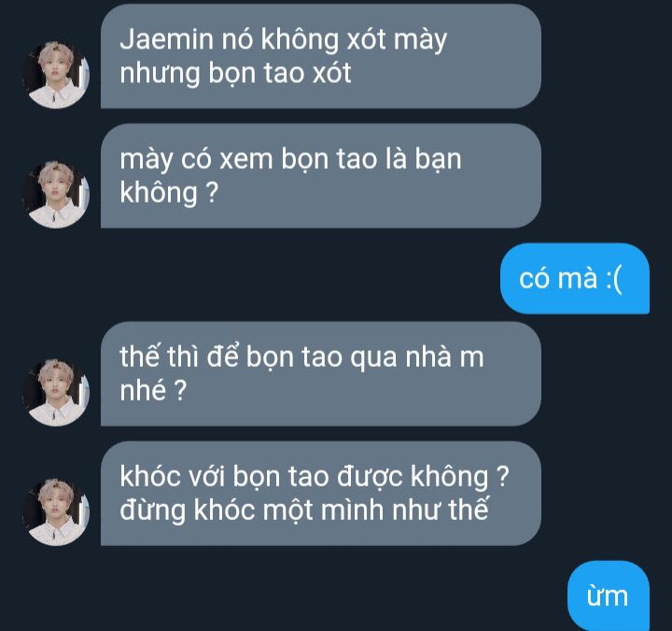
Task: Select the 'Jaemin nó không xót mày' message bubble
Action: pos(321,56)
